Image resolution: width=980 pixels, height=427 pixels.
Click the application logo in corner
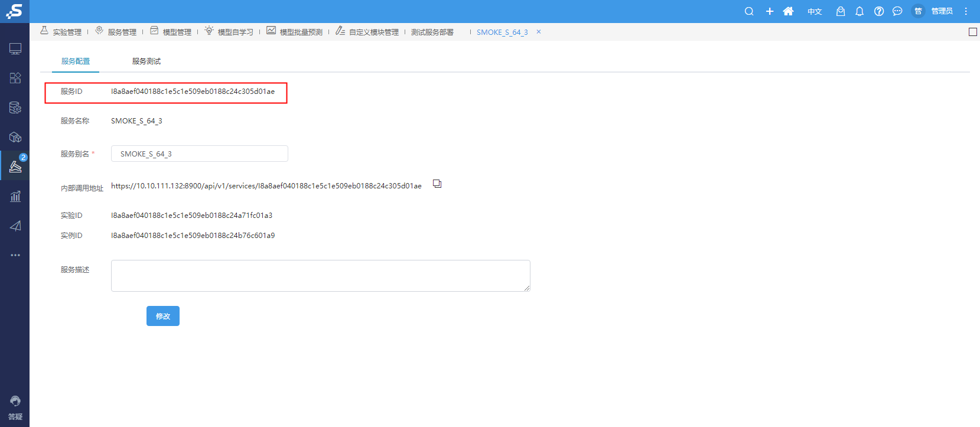(15, 11)
